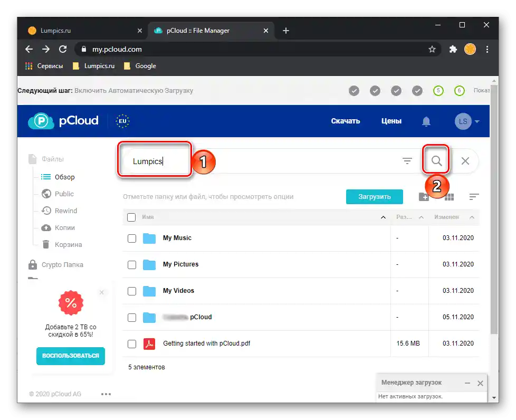Open the My Pictures folder name
516x420 pixels.
[180, 264]
